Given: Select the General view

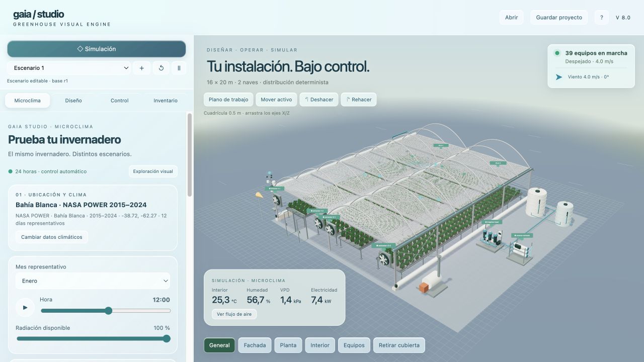Looking at the screenshot, I should 219,345.
